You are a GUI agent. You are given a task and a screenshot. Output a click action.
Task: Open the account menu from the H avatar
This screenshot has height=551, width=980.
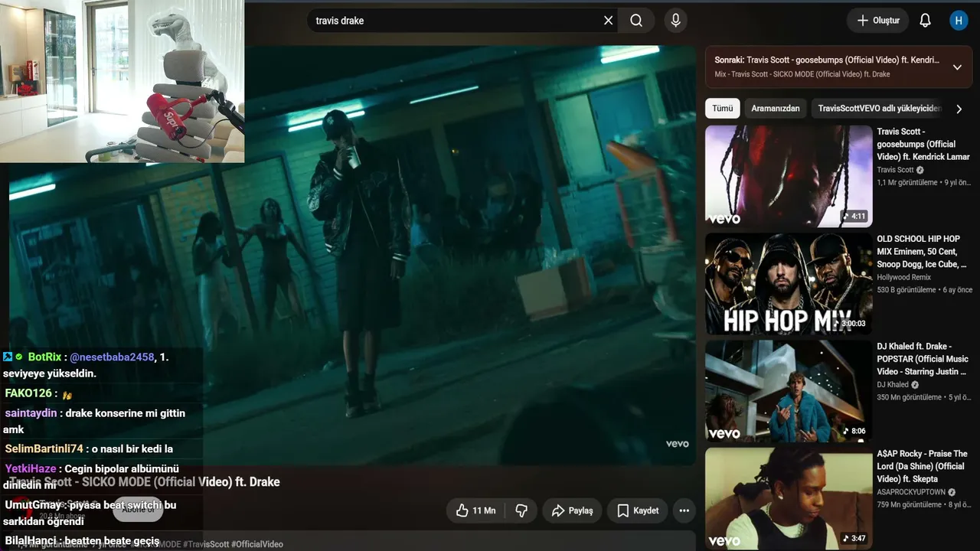pos(959,21)
